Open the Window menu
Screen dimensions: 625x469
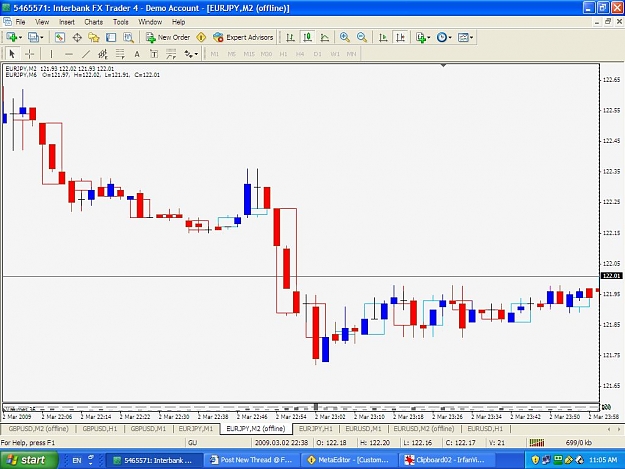pos(150,22)
